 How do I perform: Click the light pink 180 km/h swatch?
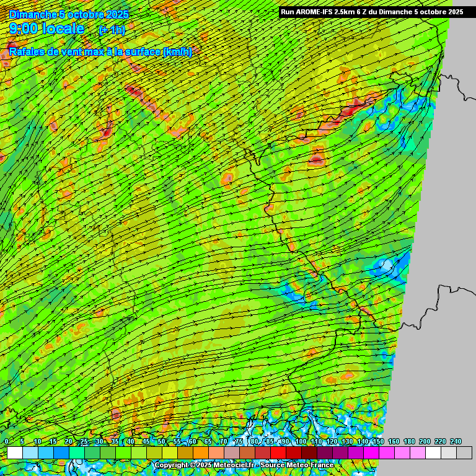[417, 453]
